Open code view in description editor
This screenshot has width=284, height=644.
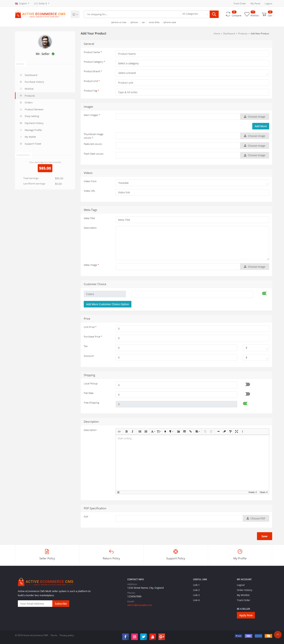click(119, 431)
